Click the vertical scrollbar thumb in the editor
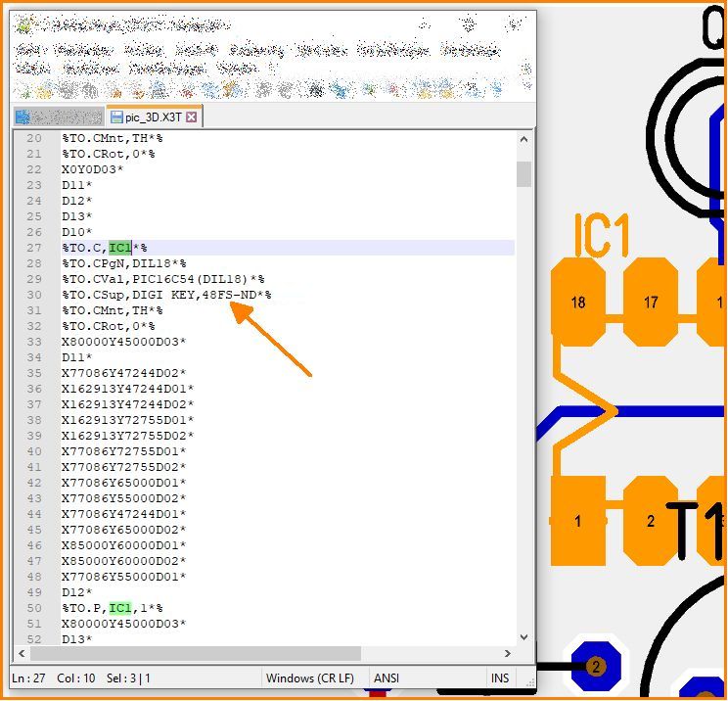Screen dimensions: 728x701 coord(524,174)
